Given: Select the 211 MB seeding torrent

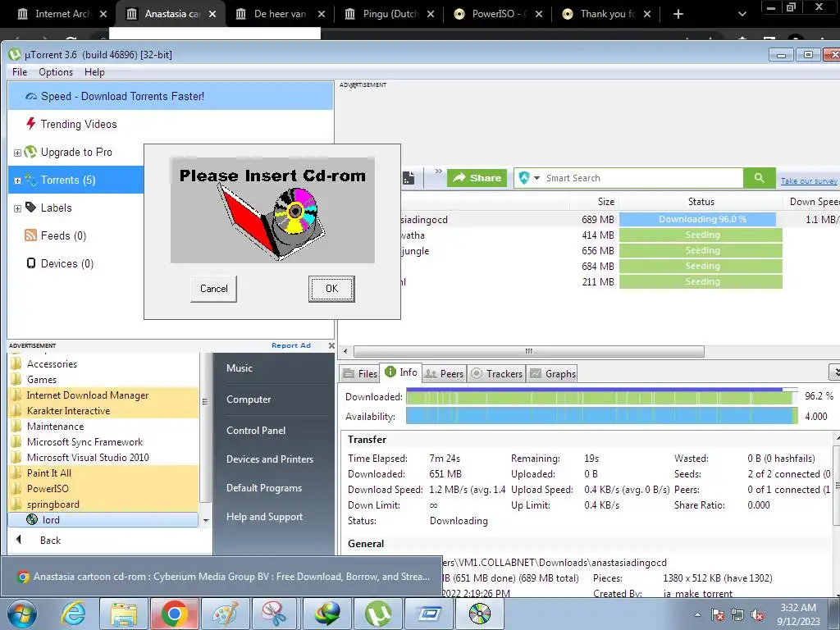Looking at the screenshot, I should tap(589, 281).
